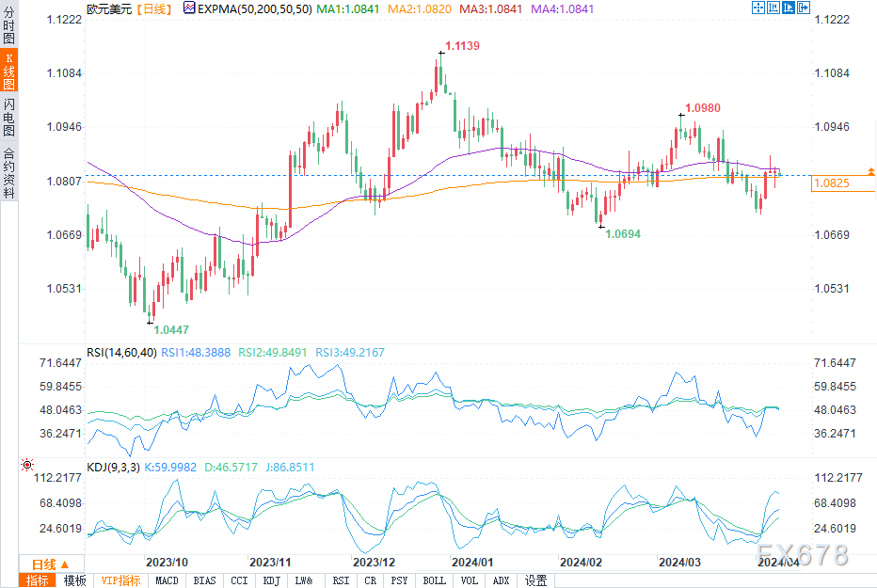Screen dimensions: 877x588
Task: Switch to 分时图 view tab
Action: 9,25
